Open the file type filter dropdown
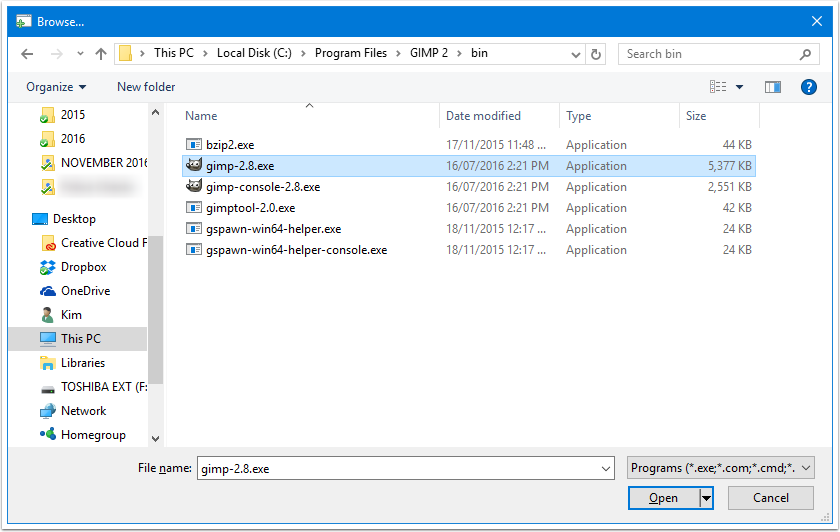The width and height of the screenshot is (840, 532). tap(721, 468)
